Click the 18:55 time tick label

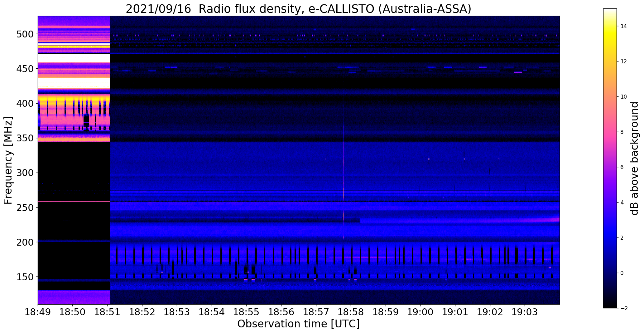coord(247,312)
